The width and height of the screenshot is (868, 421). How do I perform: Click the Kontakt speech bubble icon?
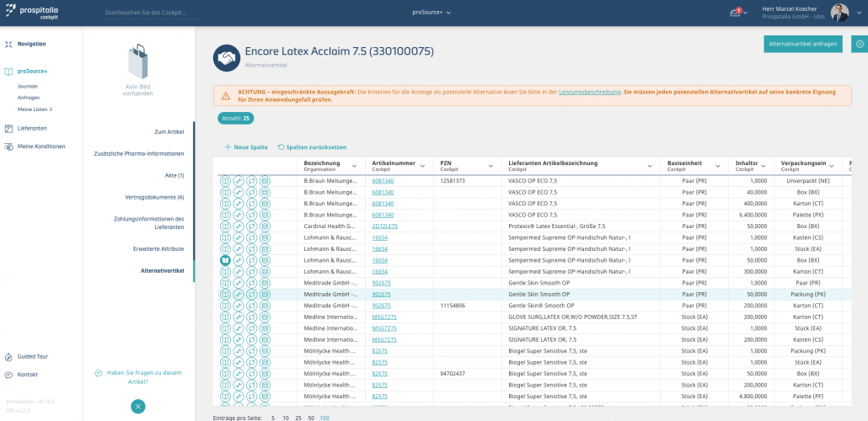click(x=8, y=375)
